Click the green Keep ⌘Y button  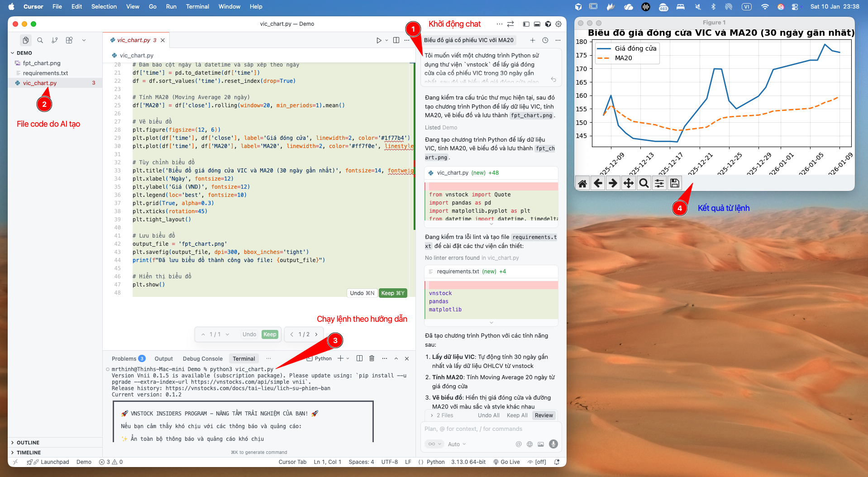[x=392, y=293]
